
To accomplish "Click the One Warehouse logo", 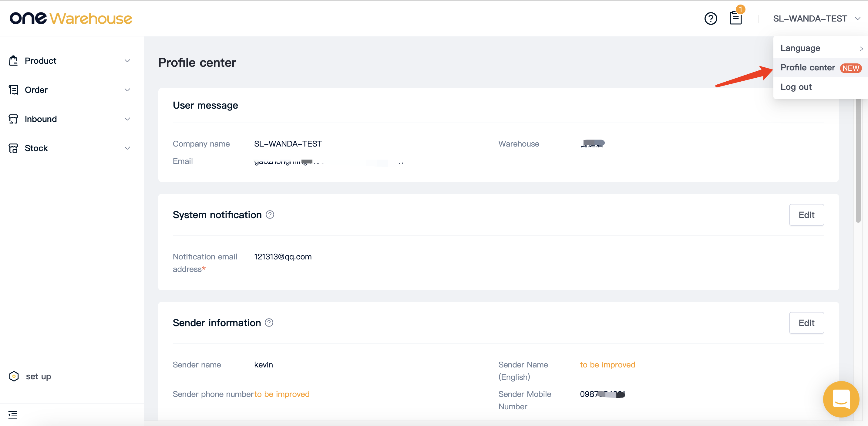I will tap(71, 18).
